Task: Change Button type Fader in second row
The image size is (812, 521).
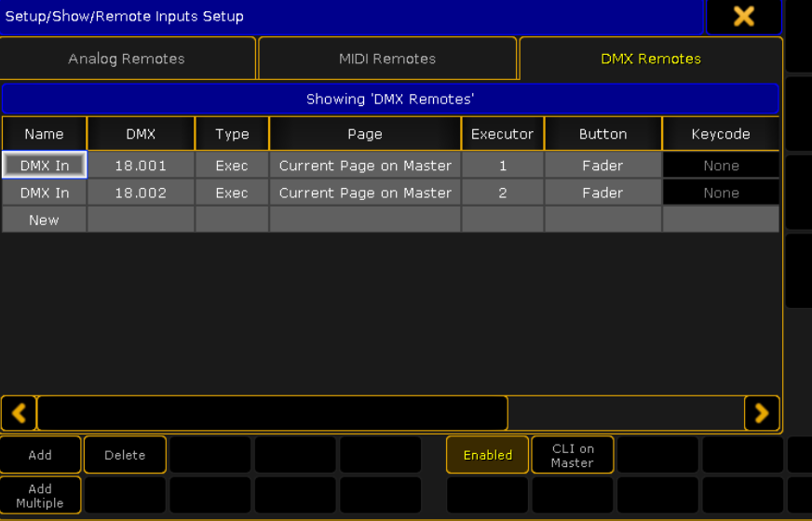Action: click(x=602, y=193)
